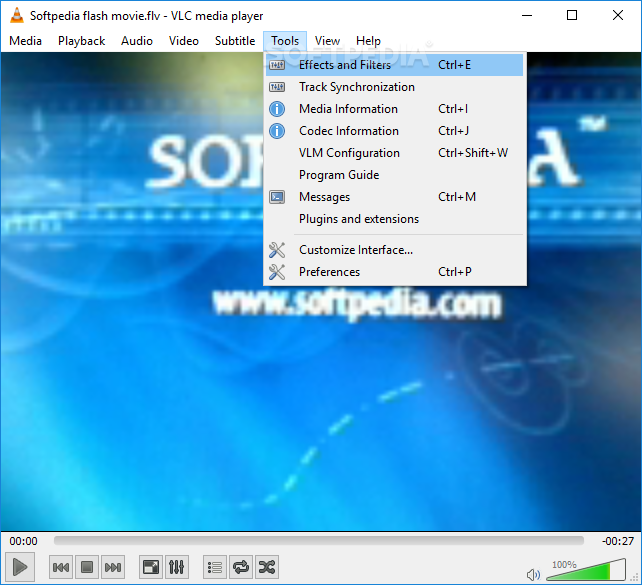Viewport: 642px width, 585px height.
Task: Click Codec Information info icon
Action: (x=277, y=131)
